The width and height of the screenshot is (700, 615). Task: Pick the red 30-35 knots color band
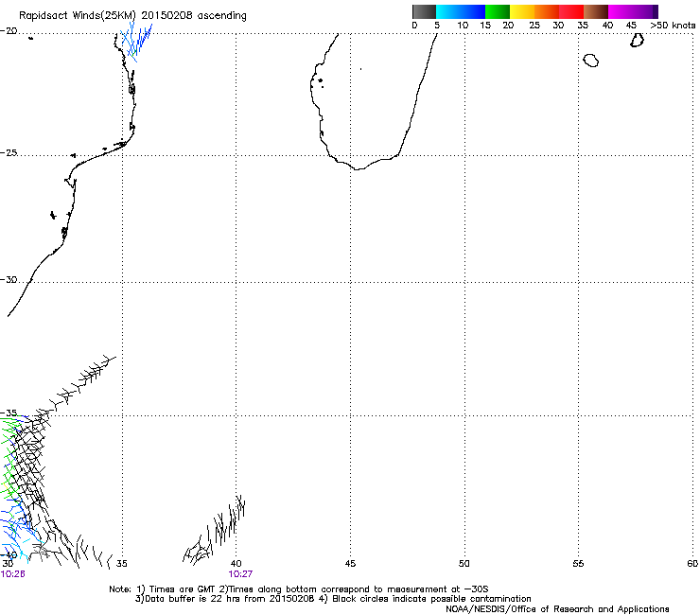pos(571,11)
